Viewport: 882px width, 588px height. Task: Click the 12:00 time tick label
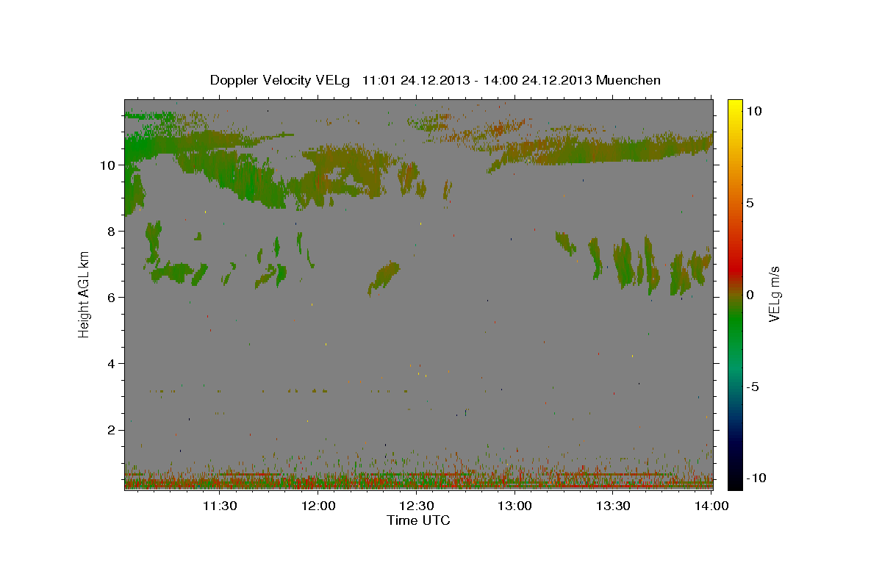318,506
